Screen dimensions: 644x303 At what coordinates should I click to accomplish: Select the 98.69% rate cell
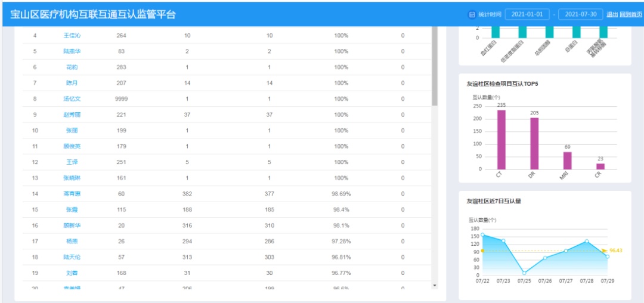(341, 194)
